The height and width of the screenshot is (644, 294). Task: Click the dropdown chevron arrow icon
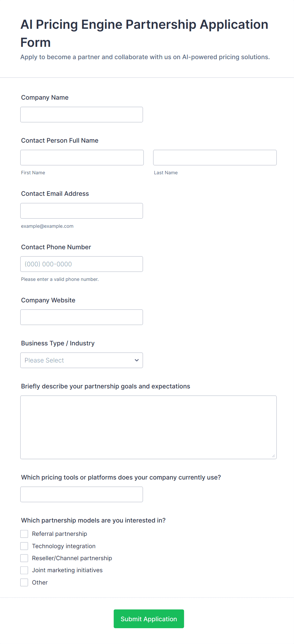[x=137, y=360]
